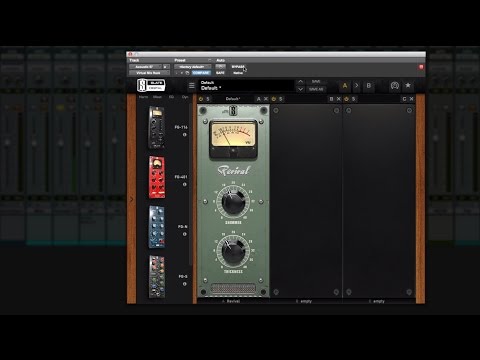Image resolution: width=480 pixels, height=360 pixels.
Task: Show info for the FG-401 module
Action: [185, 184]
